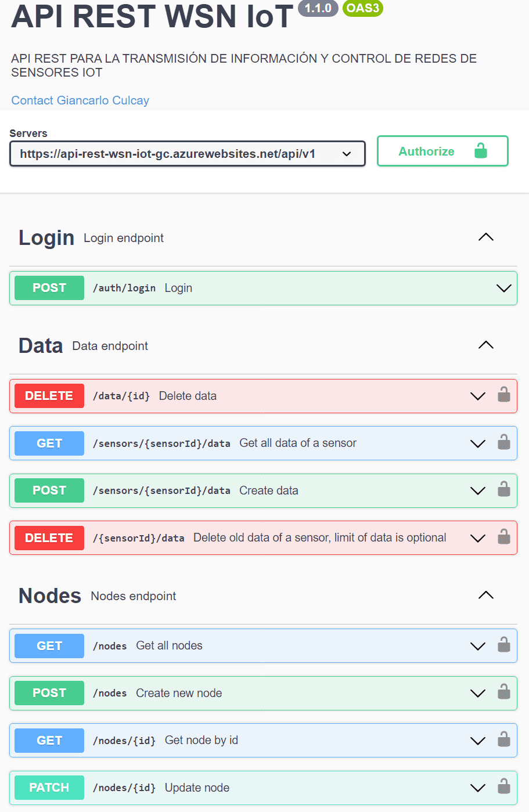Click the 'Login endpoint' description text
Image resolution: width=529 pixels, height=812 pixels.
124,238
